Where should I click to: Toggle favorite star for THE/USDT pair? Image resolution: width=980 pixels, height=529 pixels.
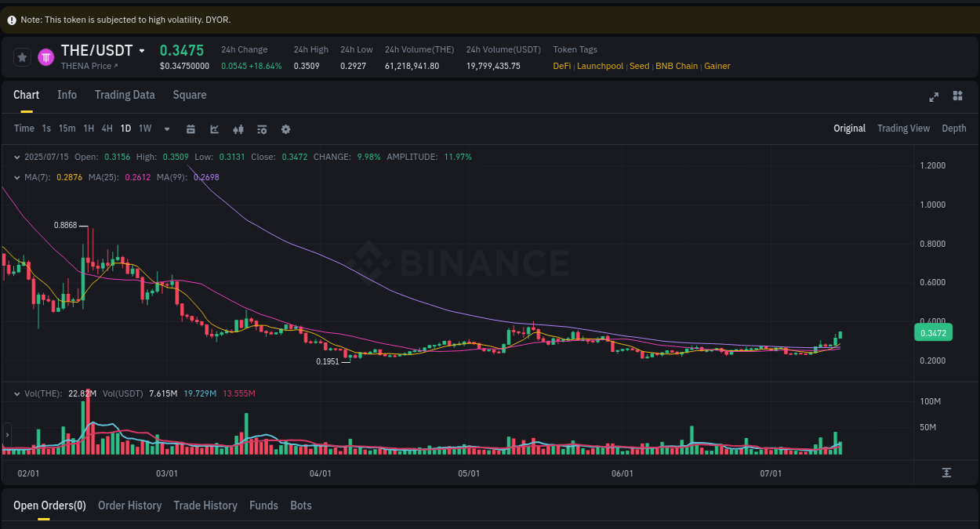[21, 56]
